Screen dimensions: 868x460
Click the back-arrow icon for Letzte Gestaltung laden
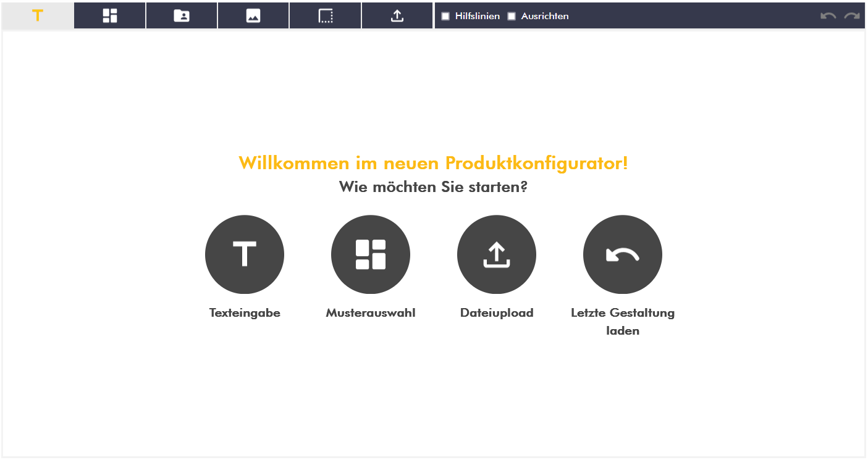pos(623,254)
